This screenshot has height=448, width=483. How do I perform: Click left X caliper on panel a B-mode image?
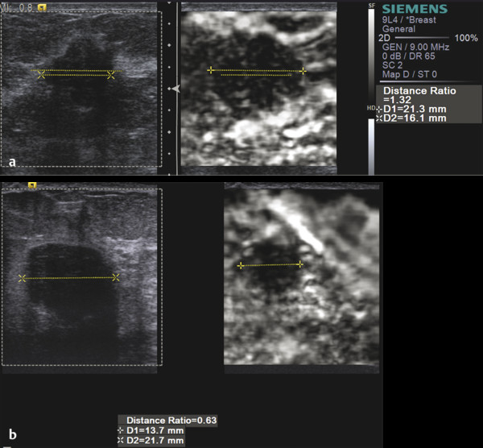[41, 74]
